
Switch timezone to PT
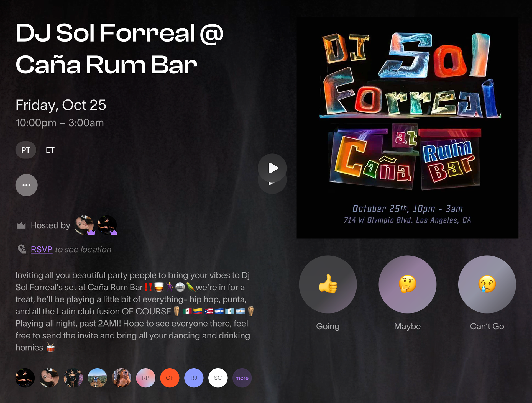click(x=26, y=150)
